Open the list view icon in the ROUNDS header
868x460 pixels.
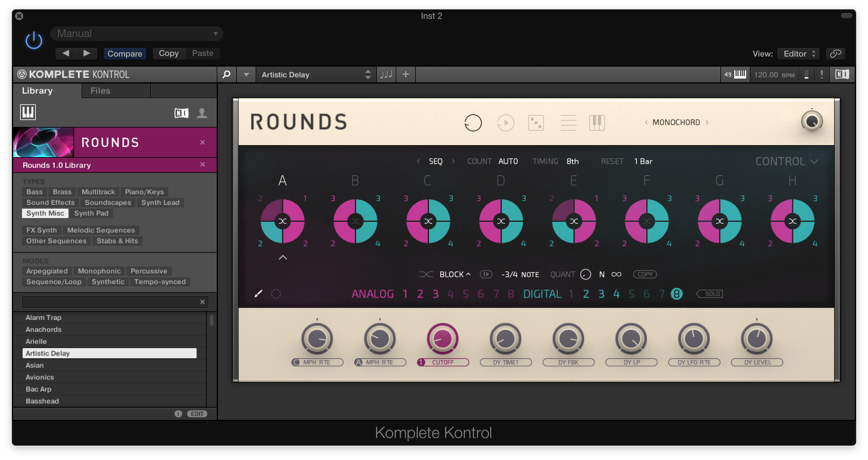pos(568,123)
